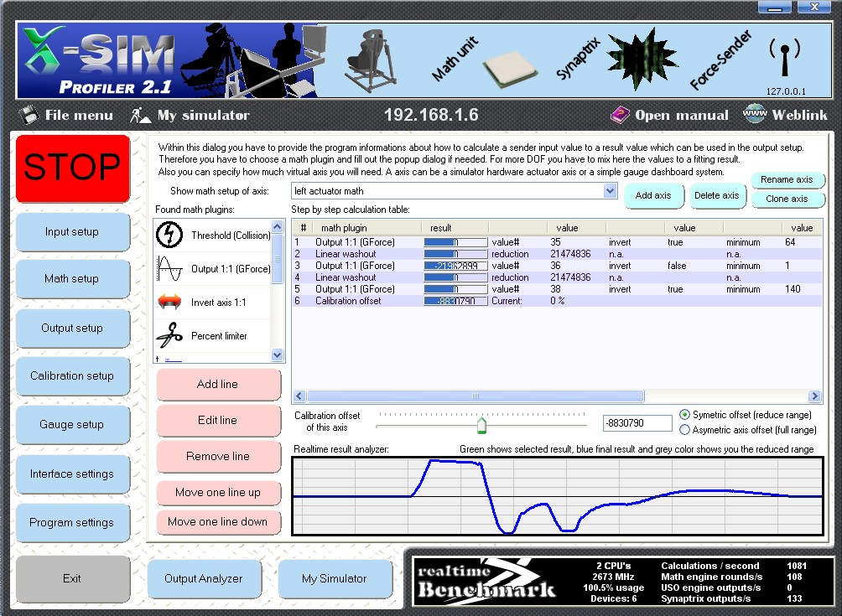
Task: Click the Force-Sender antenna icon
Action: (784, 58)
